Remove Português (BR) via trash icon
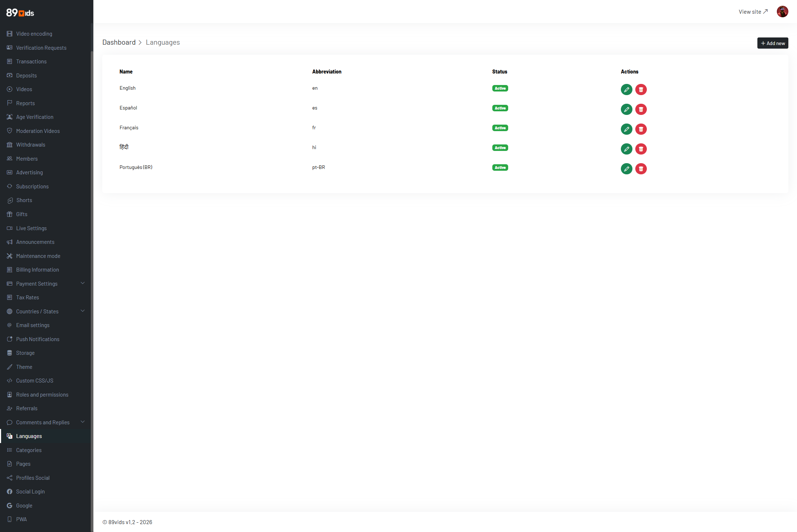Image resolution: width=797 pixels, height=532 pixels. click(641, 169)
